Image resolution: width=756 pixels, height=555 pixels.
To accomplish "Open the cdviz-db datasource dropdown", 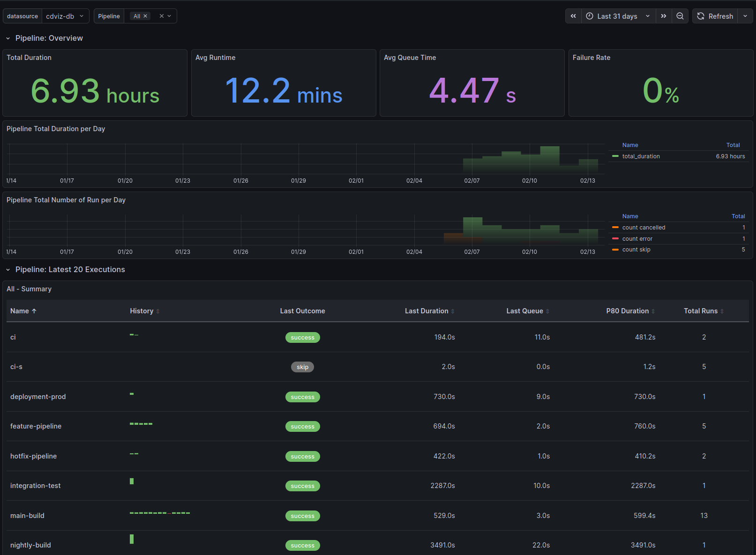I will tap(65, 15).
